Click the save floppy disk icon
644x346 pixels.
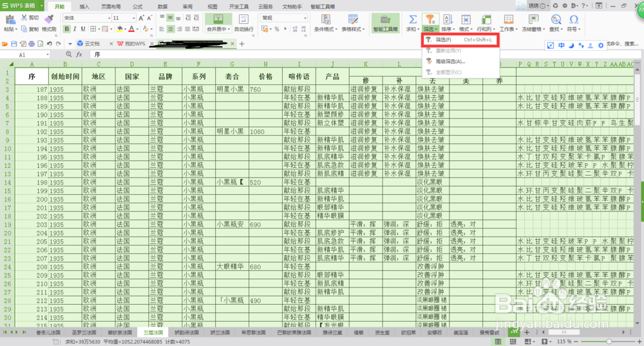14,44
